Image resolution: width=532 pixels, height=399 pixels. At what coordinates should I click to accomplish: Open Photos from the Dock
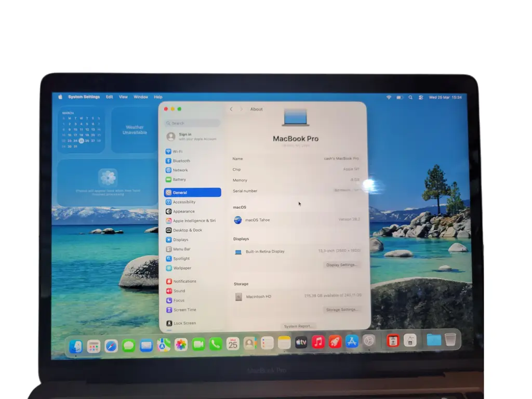click(x=181, y=345)
